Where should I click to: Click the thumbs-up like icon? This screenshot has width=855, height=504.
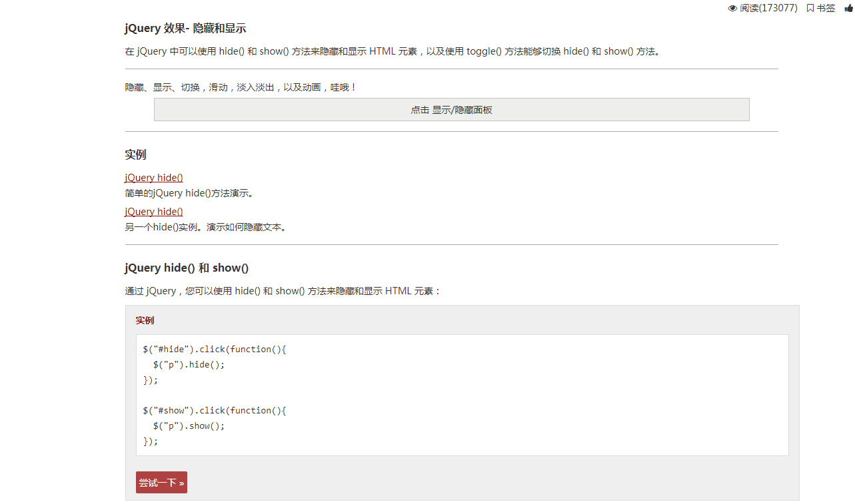[848, 8]
